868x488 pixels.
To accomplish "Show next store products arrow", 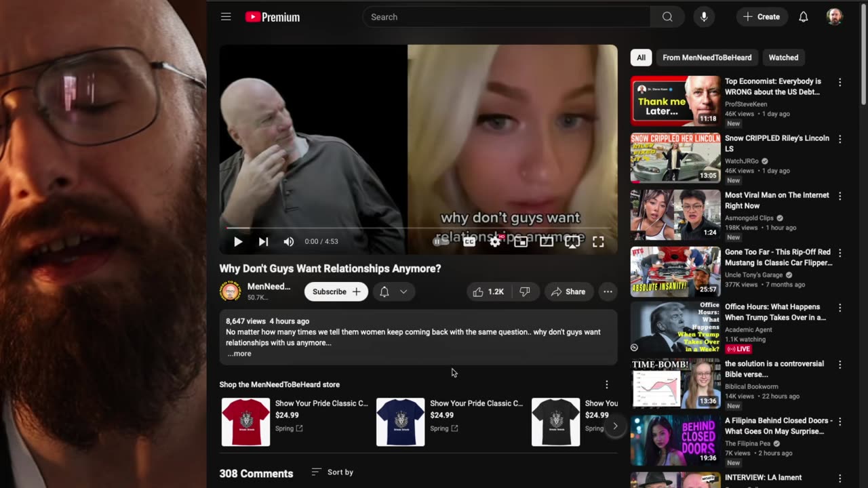I will coord(615,426).
